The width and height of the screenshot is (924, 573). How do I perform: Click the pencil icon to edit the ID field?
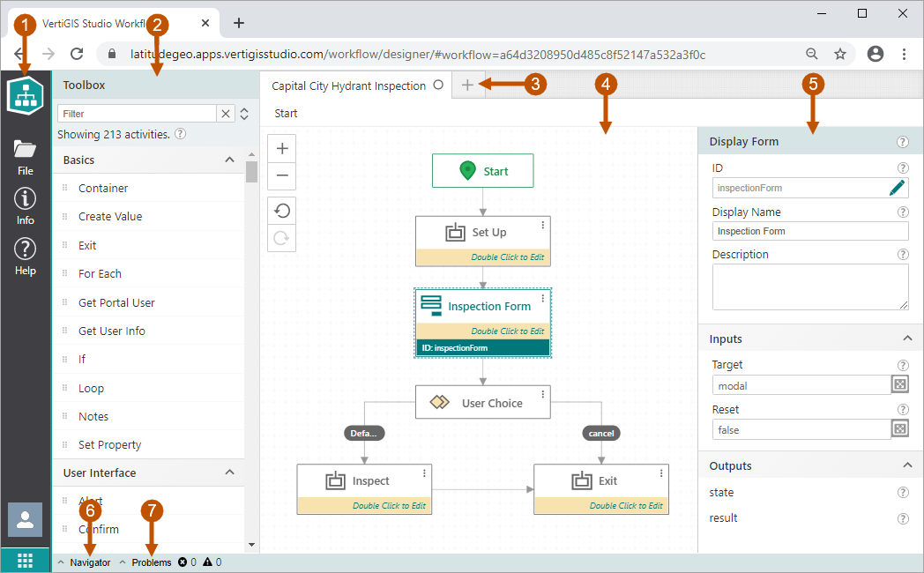(898, 187)
